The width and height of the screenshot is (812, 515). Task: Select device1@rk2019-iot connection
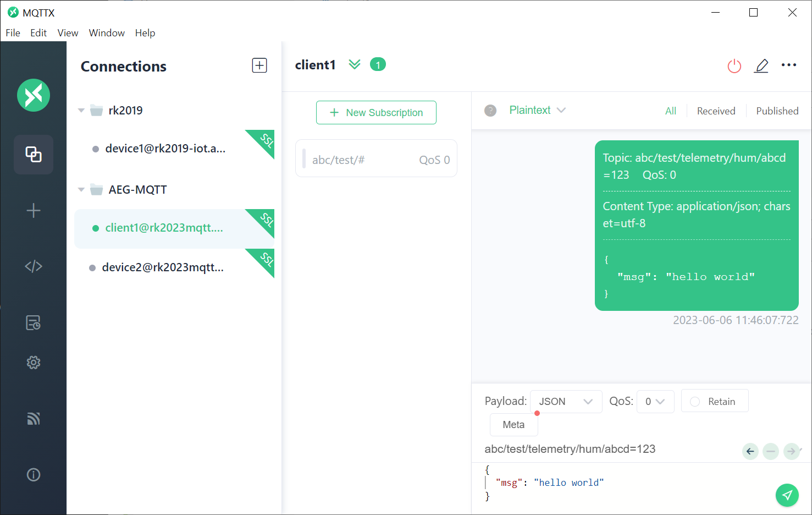pos(174,149)
